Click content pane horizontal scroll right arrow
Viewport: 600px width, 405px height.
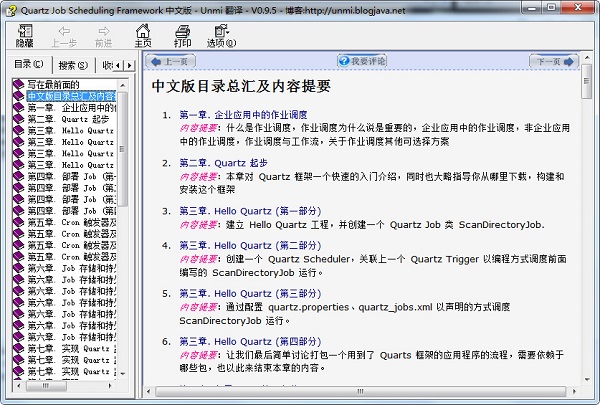(574, 391)
